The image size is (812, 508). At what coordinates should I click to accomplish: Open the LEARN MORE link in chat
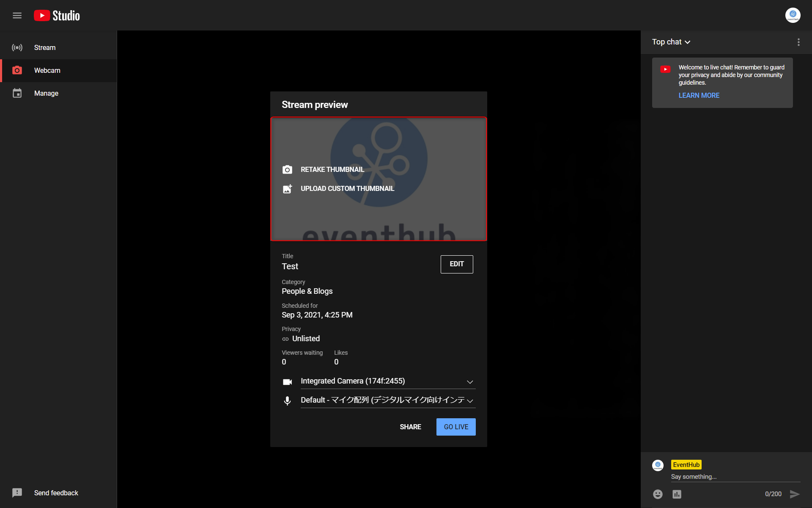699,96
